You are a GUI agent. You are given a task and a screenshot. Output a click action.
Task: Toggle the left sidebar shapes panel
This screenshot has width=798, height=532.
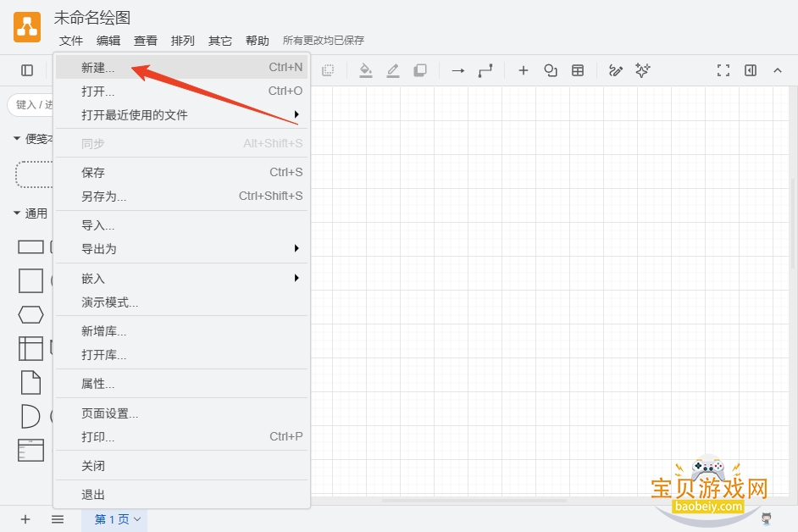(x=27, y=70)
